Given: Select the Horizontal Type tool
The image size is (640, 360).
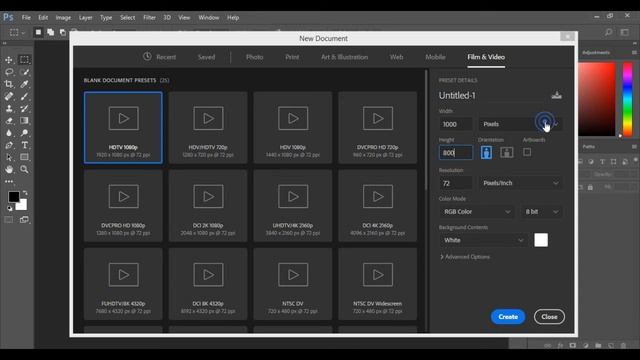Looking at the screenshot, I should point(24,145).
